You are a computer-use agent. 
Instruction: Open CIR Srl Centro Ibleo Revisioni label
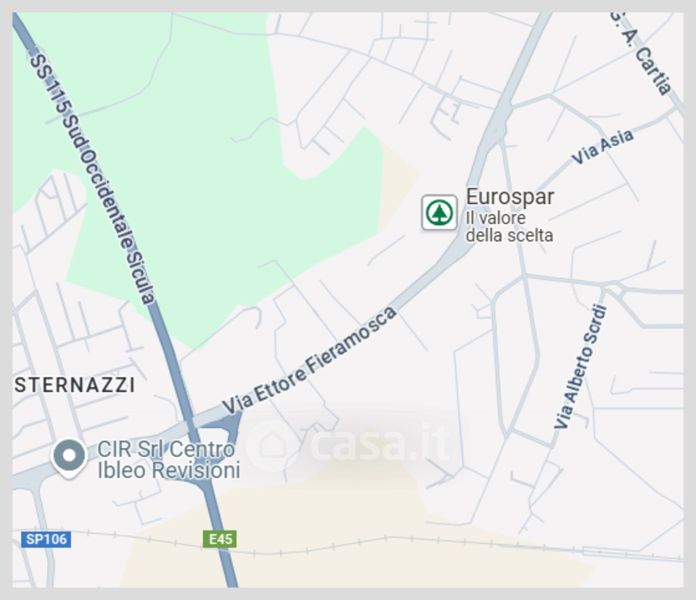(169, 460)
